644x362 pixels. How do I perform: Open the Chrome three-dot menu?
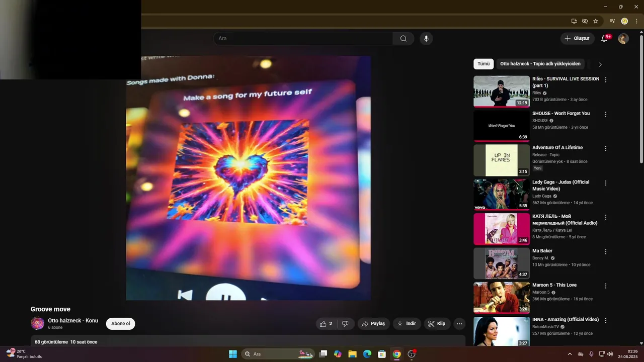(x=636, y=21)
